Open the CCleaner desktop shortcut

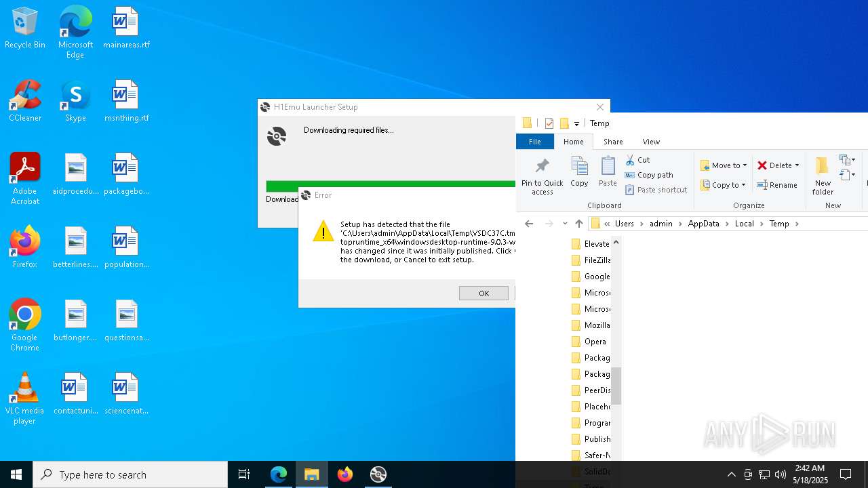(25, 102)
